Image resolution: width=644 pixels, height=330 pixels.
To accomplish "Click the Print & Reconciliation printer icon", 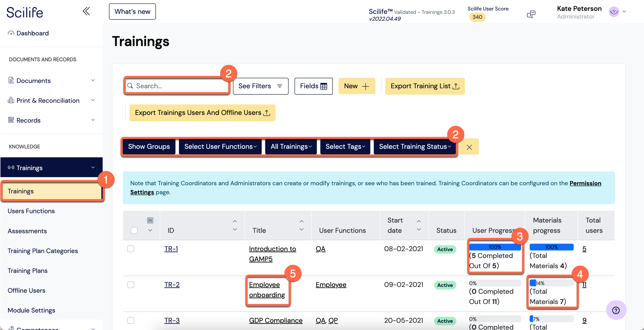I will tap(11, 100).
